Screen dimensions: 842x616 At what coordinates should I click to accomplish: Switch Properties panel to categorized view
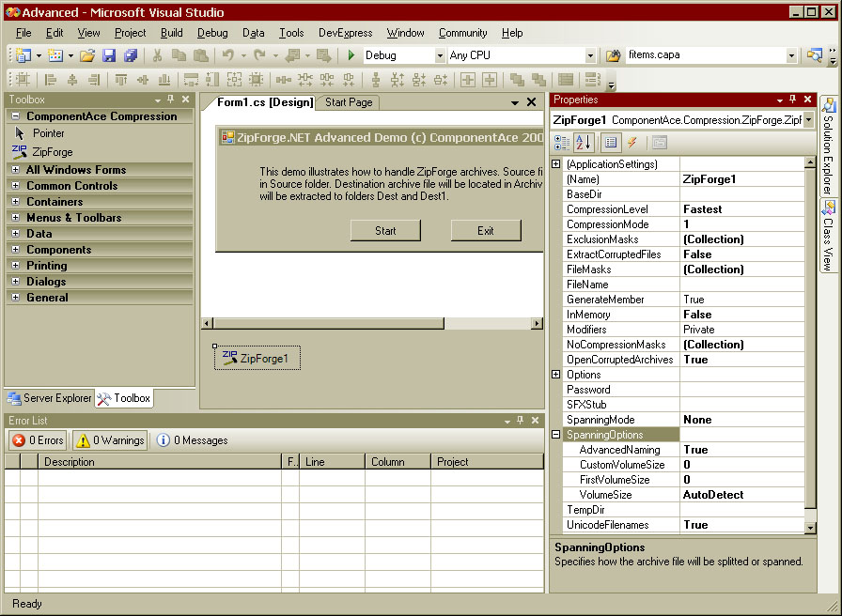click(562, 142)
